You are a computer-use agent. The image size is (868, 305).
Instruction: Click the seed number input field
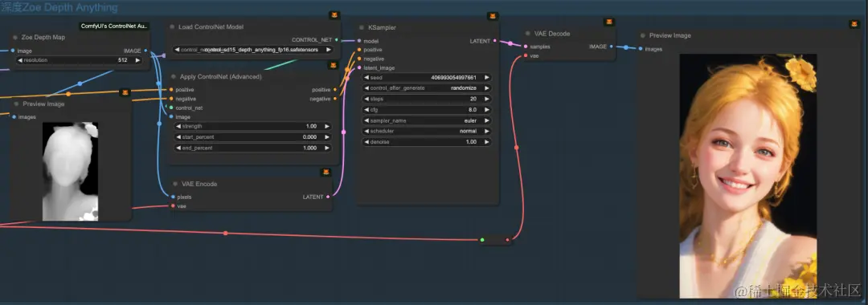pyautogui.click(x=426, y=77)
